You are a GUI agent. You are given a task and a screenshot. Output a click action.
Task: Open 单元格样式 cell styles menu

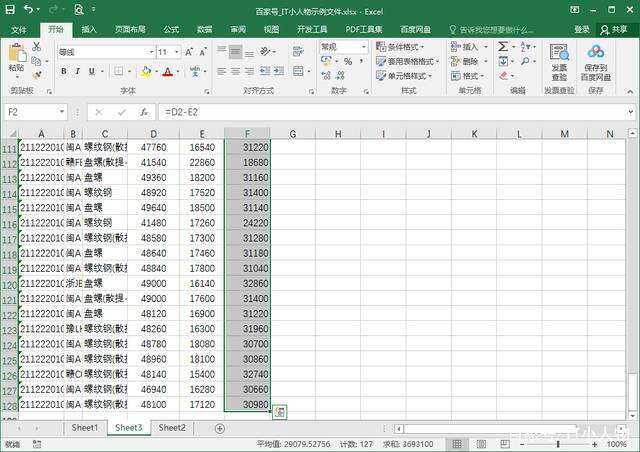coord(403,76)
